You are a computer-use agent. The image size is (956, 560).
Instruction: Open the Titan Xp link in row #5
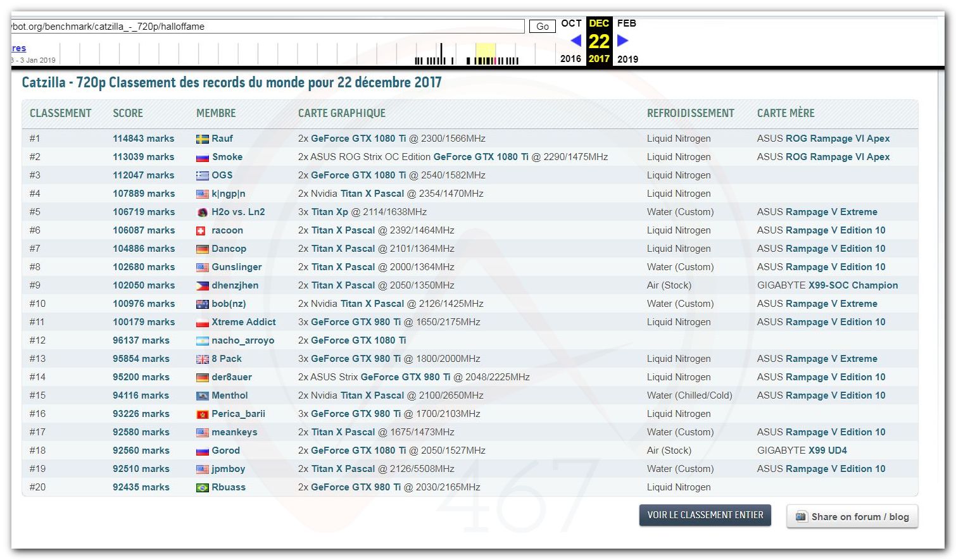(330, 212)
